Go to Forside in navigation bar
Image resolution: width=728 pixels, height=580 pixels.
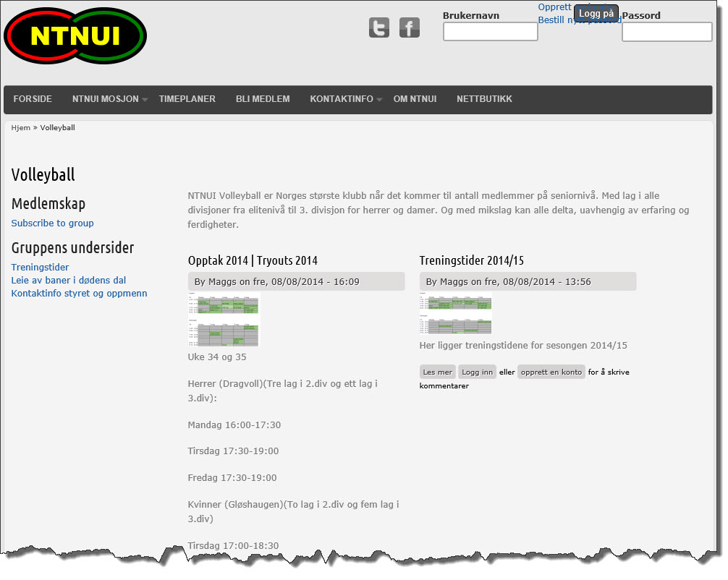33,99
